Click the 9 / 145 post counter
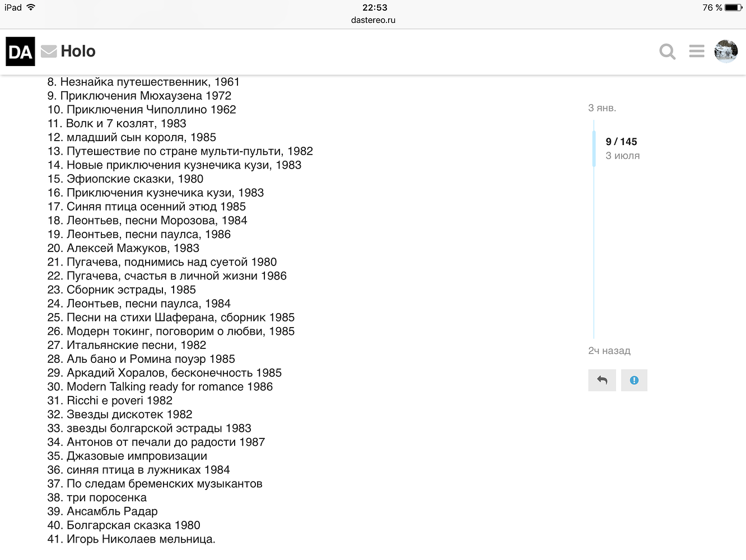The width and height of the screenshot is (746, 560). click(x=621, y=142)
